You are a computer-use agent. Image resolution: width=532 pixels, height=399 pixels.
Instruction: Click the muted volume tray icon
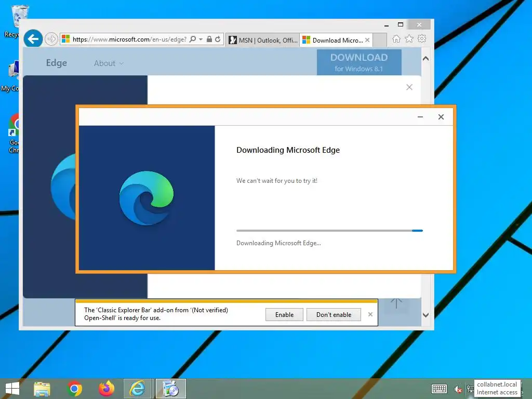coord(458,389)
